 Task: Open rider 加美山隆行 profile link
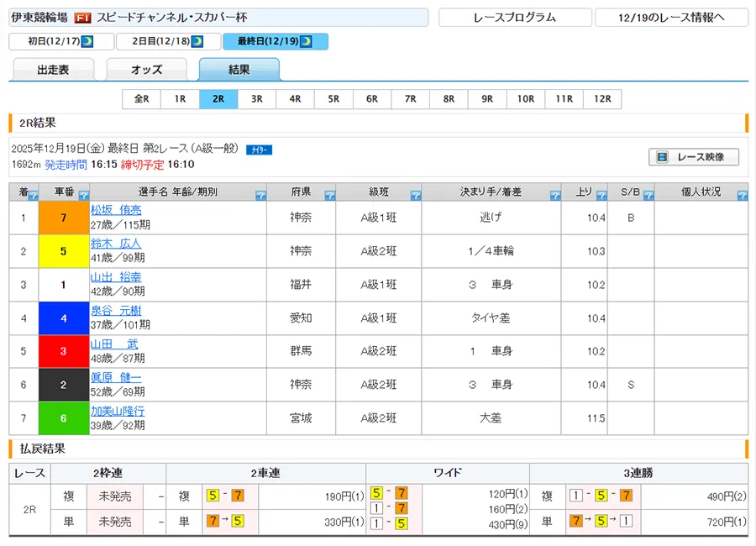click(118, 411)
